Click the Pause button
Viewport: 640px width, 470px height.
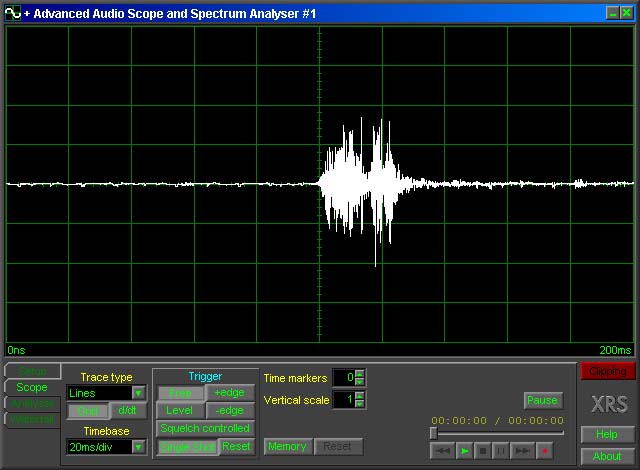click(x=542, y=400)
